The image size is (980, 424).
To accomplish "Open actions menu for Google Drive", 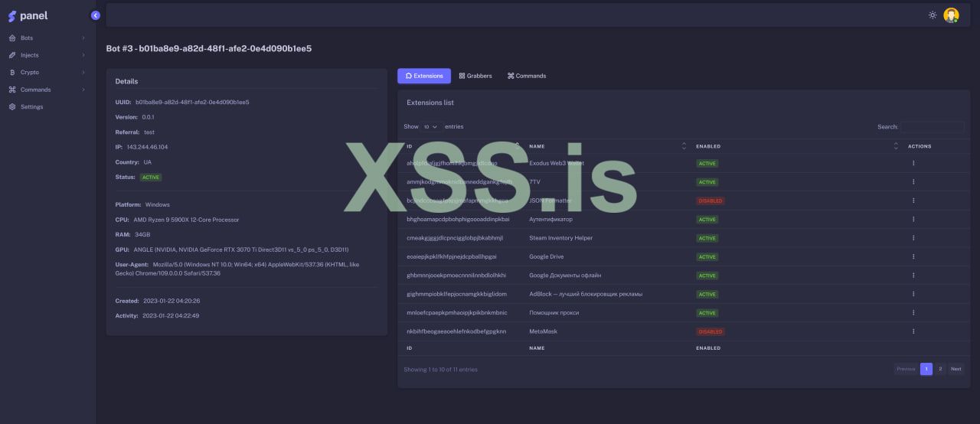I will pyautogui.click(x=913, y=256).
